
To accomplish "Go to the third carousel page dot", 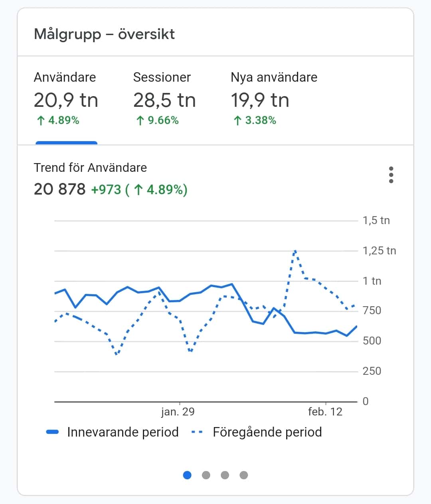I will coord(225,475).
